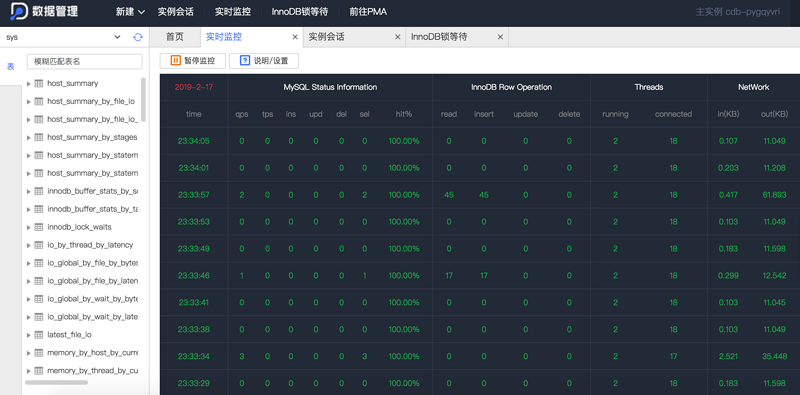Click the NetWork column group header
Viewport: 800px width, 395px height.
coord(754,87)
